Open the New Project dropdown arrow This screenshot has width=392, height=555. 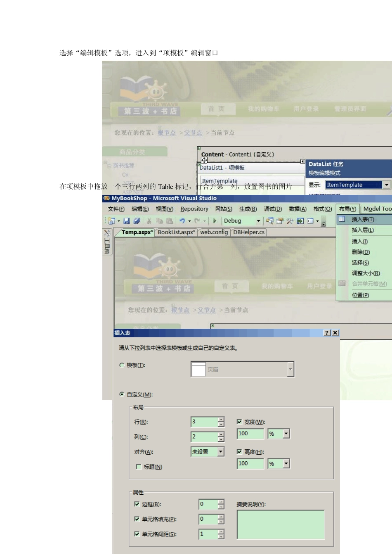click(x=119, y=221)
